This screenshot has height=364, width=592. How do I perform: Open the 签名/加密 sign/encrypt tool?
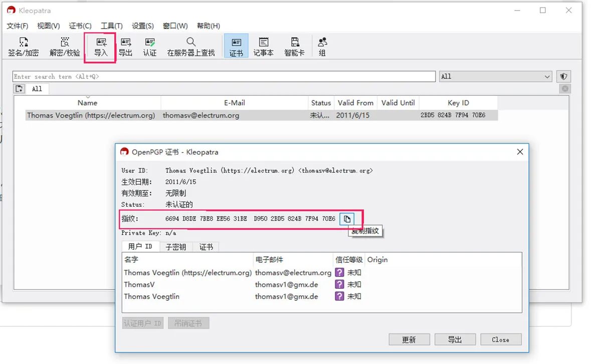24,47
